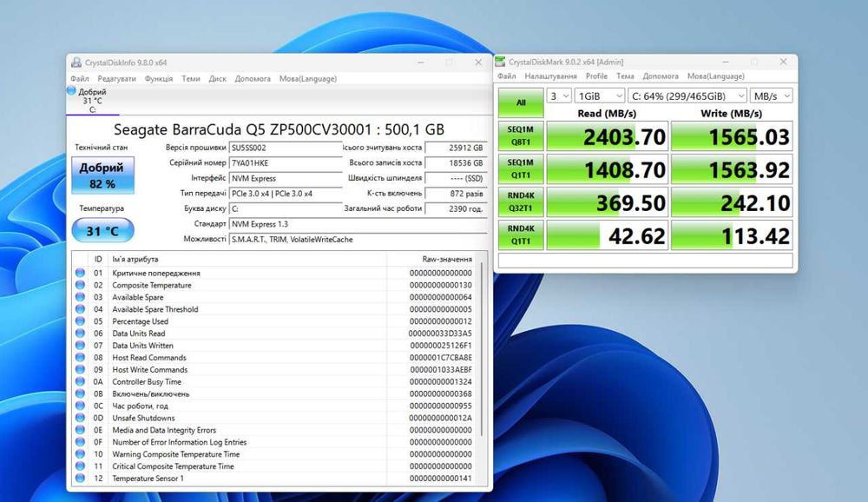Image resolution: width=868 pixels, height=502 pixels.
Task: Click the features field S.M.A.R.T., TRIM, VolatileWriteCache
Action: tap(358, 240)
